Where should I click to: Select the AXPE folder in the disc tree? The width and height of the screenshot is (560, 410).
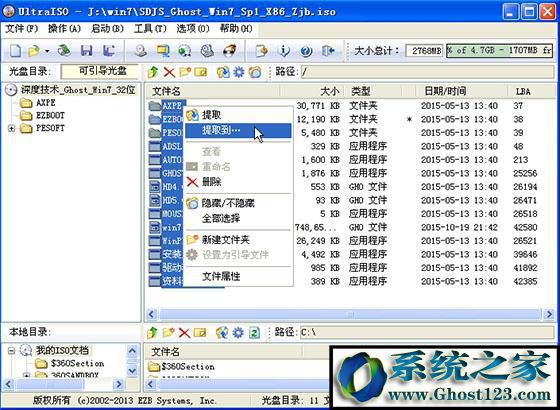(46, 103)
